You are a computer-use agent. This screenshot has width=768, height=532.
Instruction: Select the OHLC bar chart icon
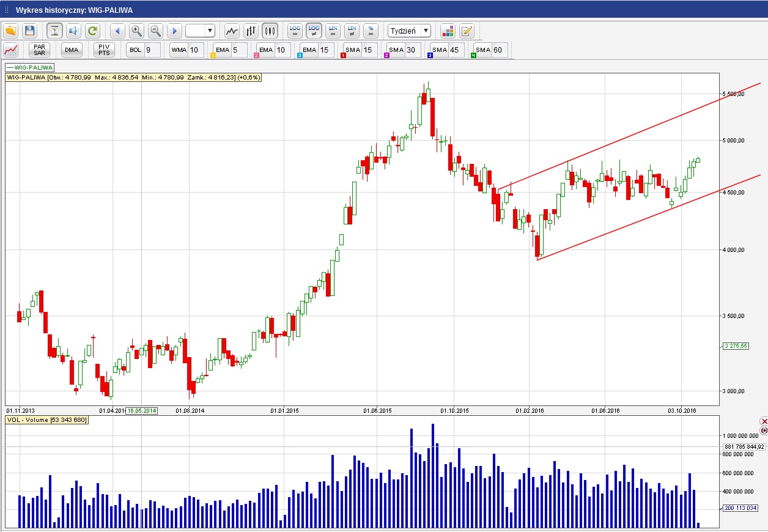pyautogui.click(x=251, y=31)
